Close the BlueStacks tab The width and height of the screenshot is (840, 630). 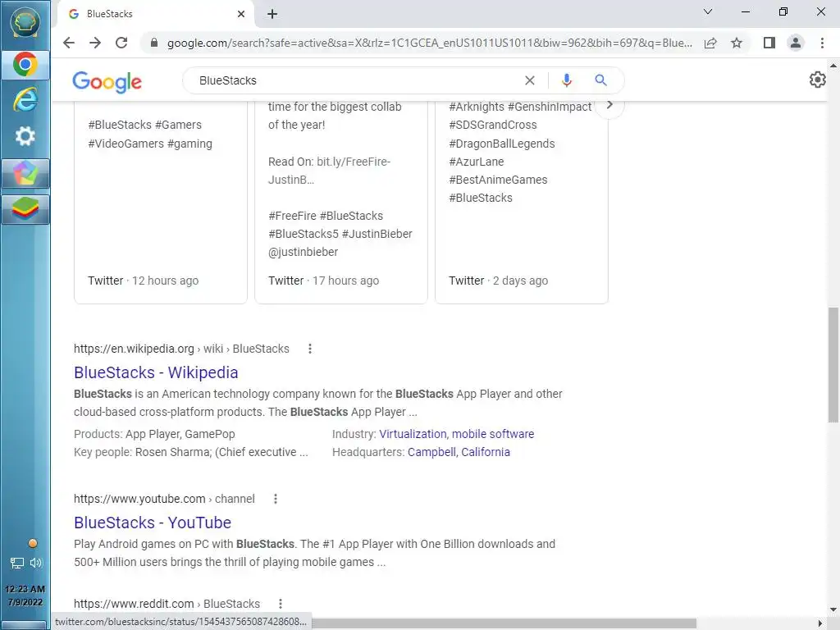pos(241,14)
